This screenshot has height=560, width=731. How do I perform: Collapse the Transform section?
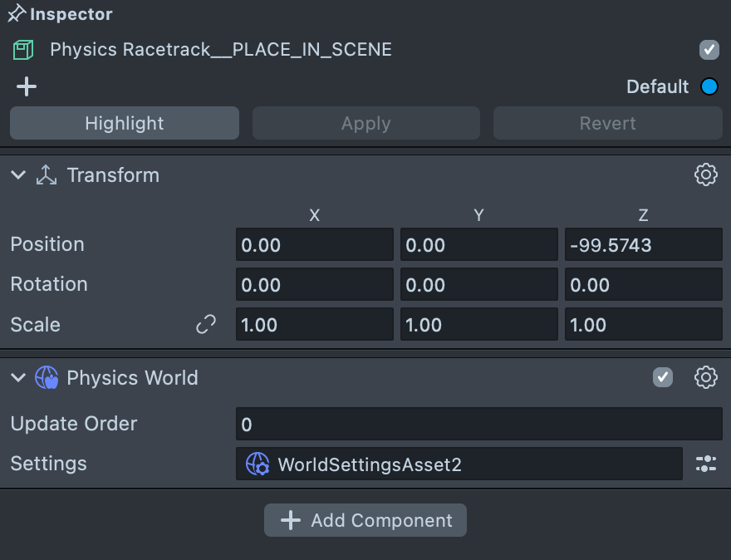click(17, 175)
